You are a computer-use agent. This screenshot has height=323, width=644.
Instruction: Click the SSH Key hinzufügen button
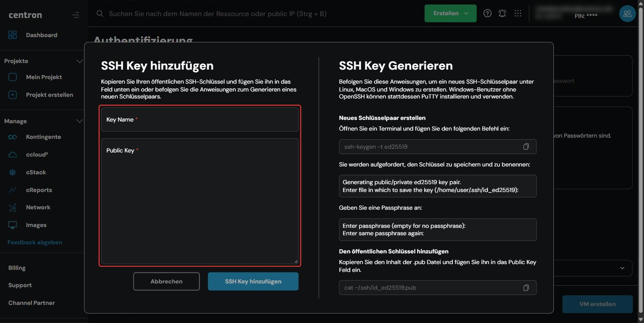[x=253, y=281]
